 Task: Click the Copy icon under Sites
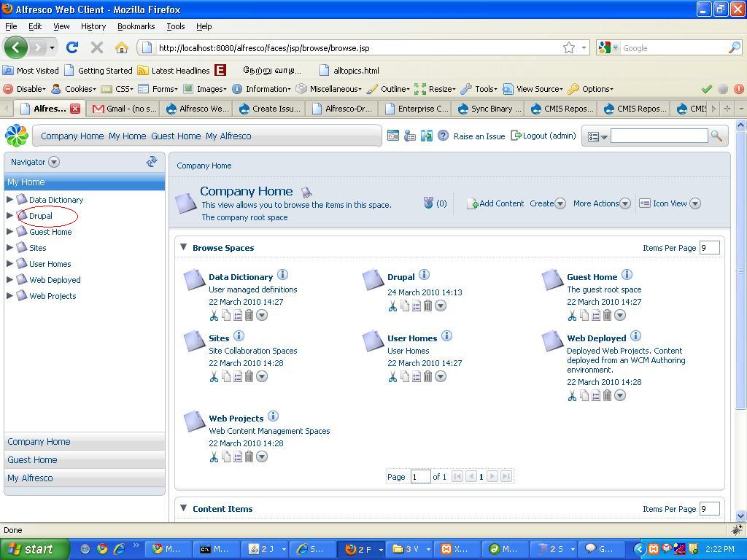pyautogui.click(x=226, y=377)
